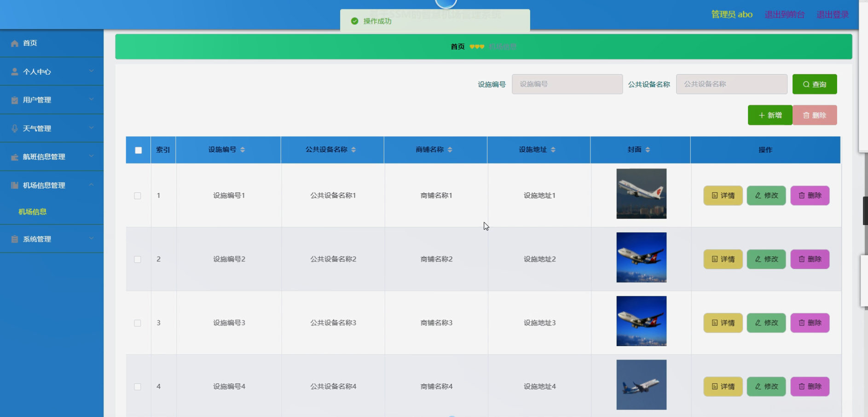Click 删除 for row 设施编号1
868x417 pixels.
810,196
